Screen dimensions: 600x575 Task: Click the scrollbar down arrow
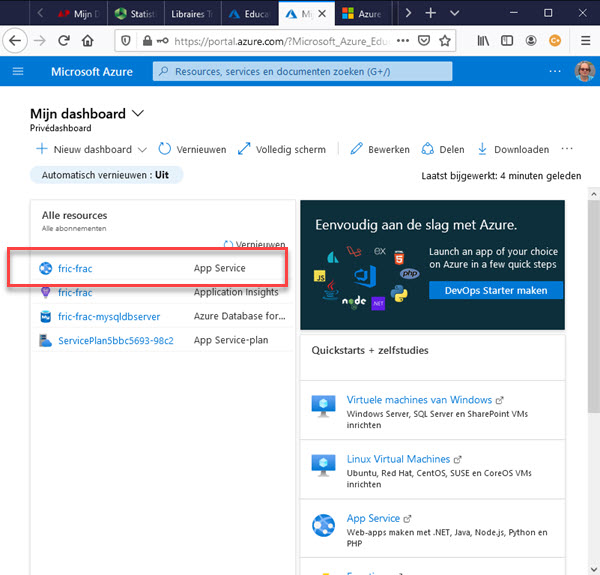point(593,569)
